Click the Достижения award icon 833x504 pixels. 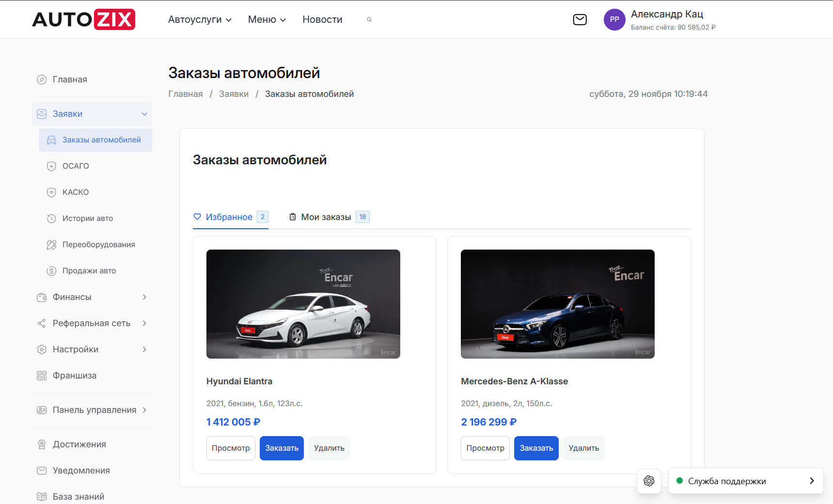(x=42, y=444)
